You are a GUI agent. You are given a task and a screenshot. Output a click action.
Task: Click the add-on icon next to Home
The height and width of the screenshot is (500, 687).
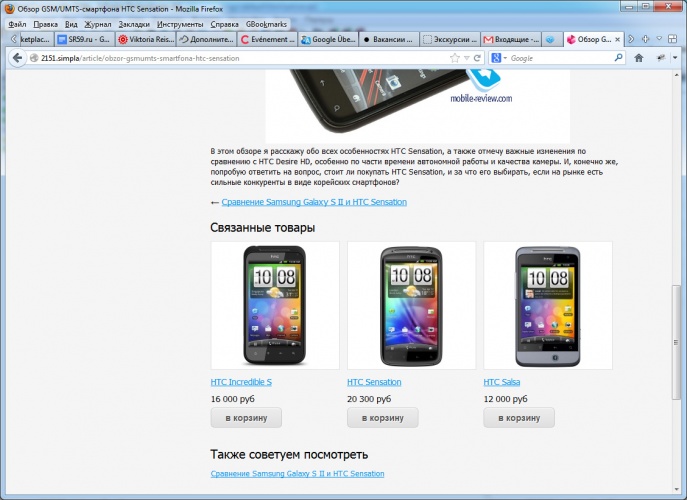[x=661, y=58]
